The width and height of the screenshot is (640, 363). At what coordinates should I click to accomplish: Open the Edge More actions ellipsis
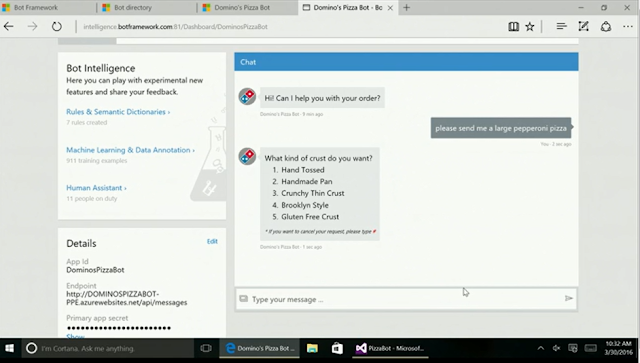628,27
